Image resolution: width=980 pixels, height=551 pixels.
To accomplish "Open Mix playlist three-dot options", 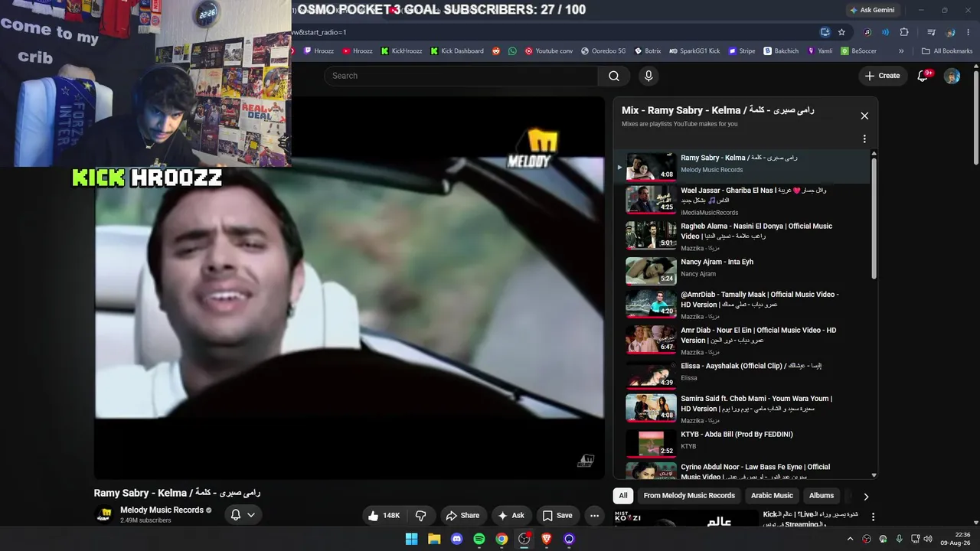I will (864, 139).
